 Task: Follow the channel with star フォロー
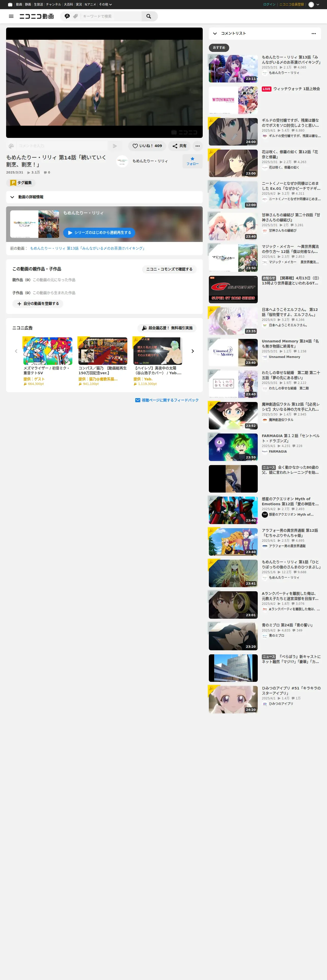coord(192,161)
